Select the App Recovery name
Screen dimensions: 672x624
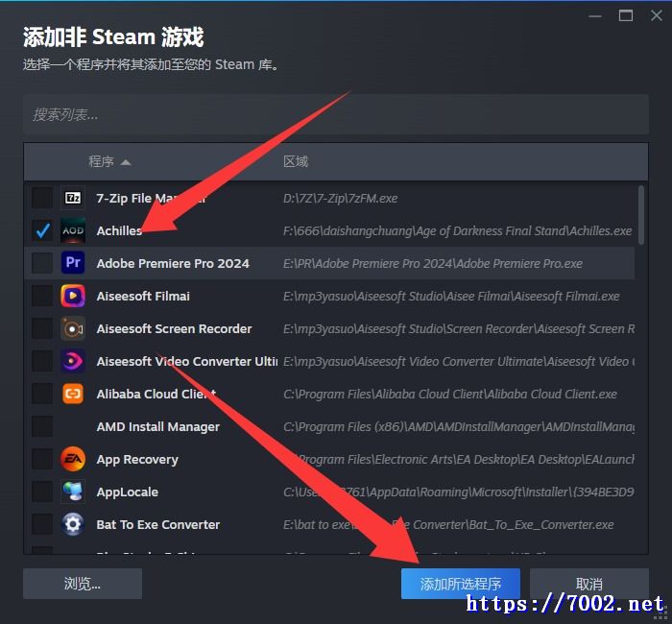pos(137,460)
